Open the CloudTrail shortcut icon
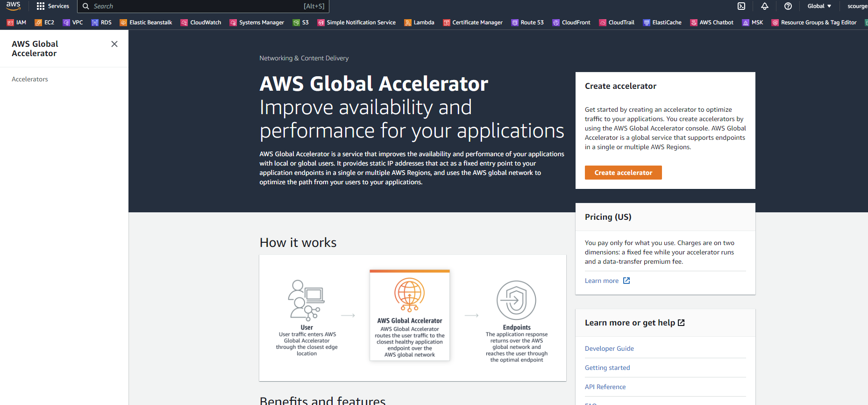Image resolution: width=868 pixels, height=405 pixels. pyautogui.click(x=603, y=22)
